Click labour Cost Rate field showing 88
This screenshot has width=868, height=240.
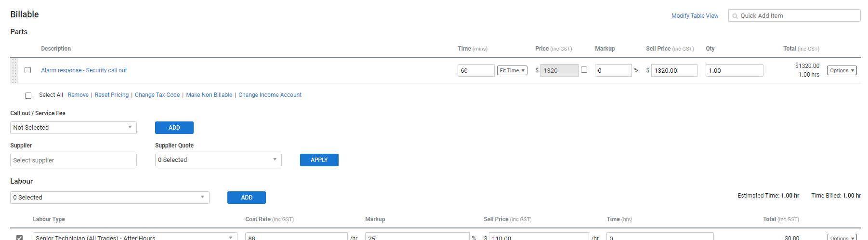296,237
